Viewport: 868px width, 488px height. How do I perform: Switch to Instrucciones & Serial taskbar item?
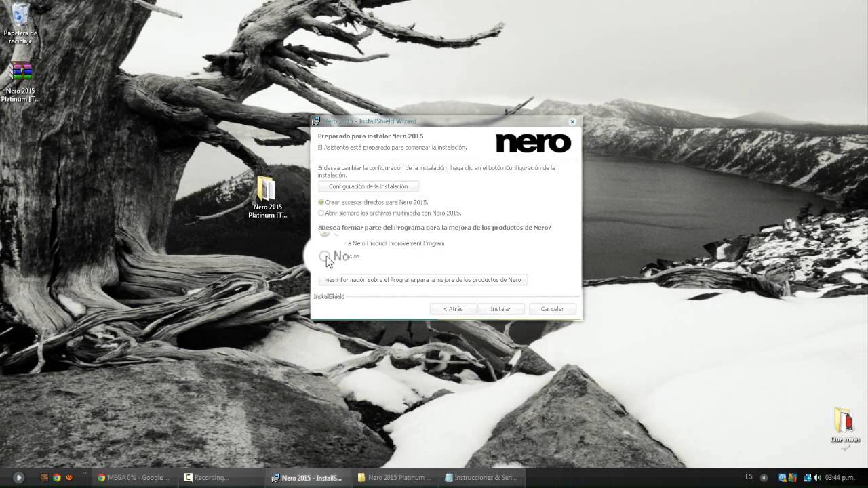coord(481,477)
